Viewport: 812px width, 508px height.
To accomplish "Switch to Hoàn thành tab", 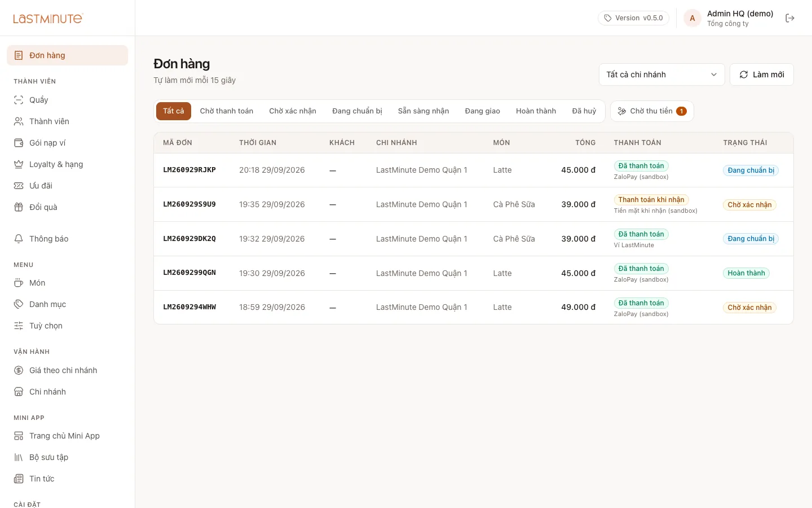I will pyautogui.click(x=536, y=111).
